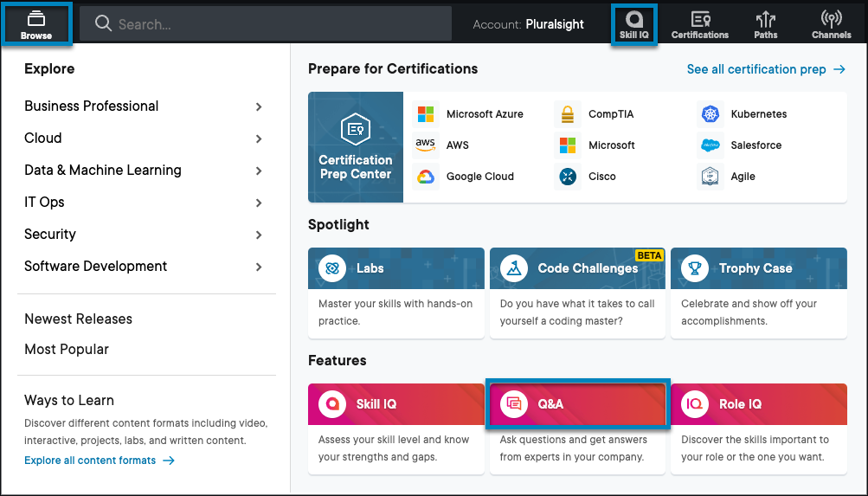Open the Browse menu icon
The height and width of the screenshot is (496, 868).
[36, 19]
